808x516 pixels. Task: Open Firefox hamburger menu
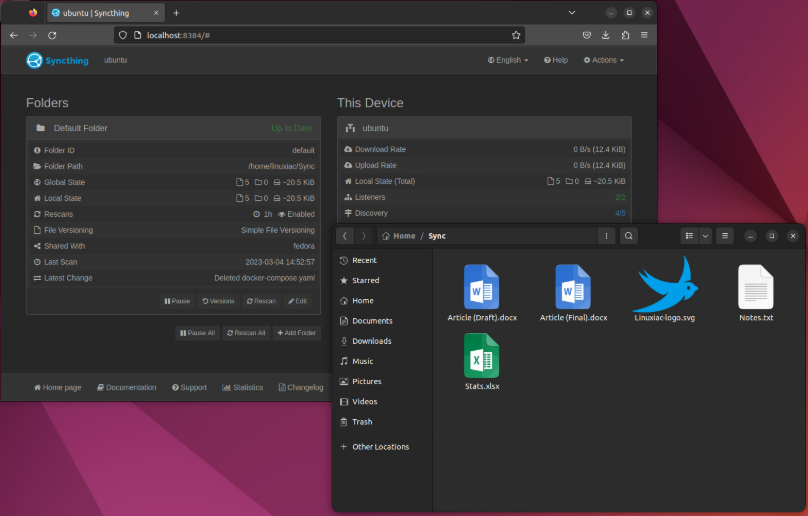[x=644, y=35]
